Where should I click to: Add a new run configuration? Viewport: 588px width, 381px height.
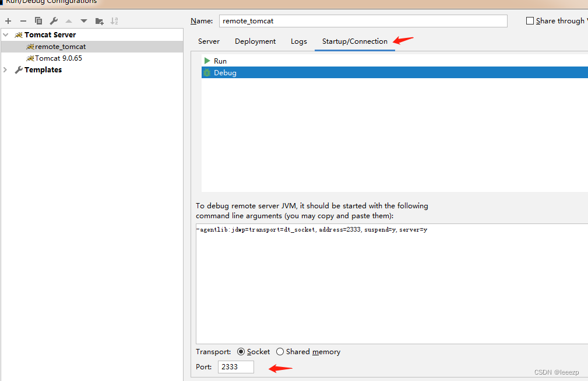[8, 21]
